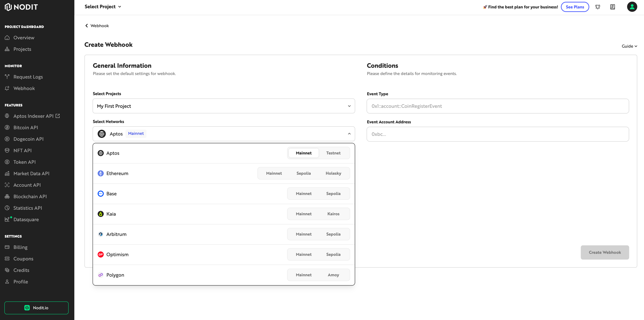Navigate to Request Logs in sidebar
The height and width of the screenshot is (320, 644).
(28, 77)
